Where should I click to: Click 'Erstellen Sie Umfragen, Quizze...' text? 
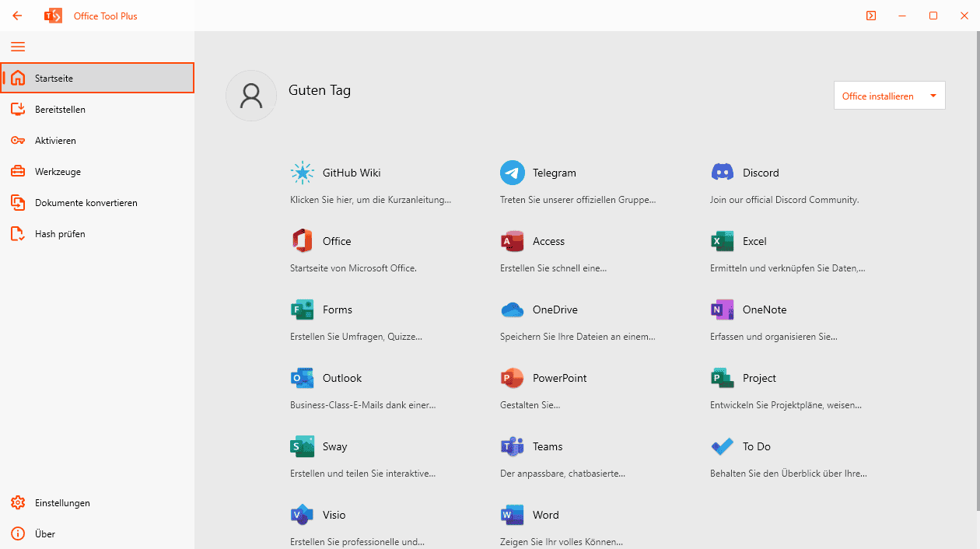click(356, 337)
